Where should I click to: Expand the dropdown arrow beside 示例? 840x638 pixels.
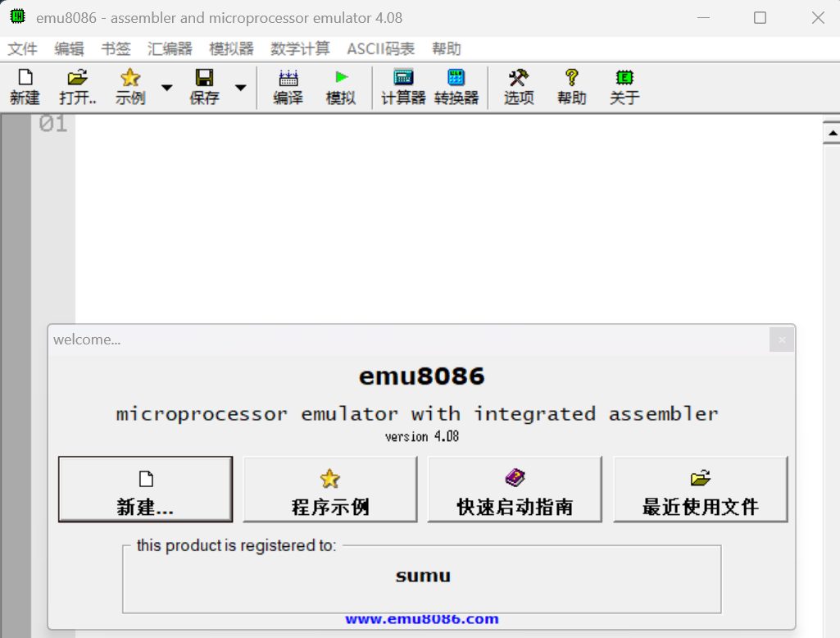(x=166, y=88)
